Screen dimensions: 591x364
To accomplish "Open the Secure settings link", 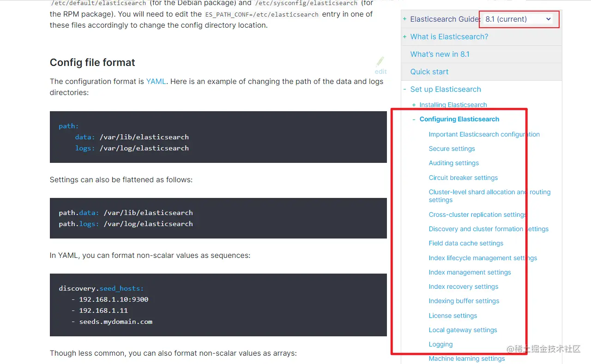I will coord(452,149).
